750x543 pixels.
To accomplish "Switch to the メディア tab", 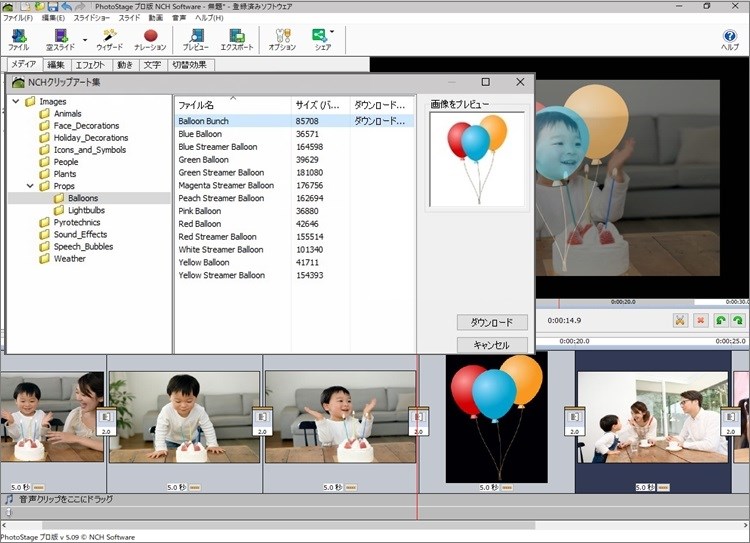I will pos(23,64).
